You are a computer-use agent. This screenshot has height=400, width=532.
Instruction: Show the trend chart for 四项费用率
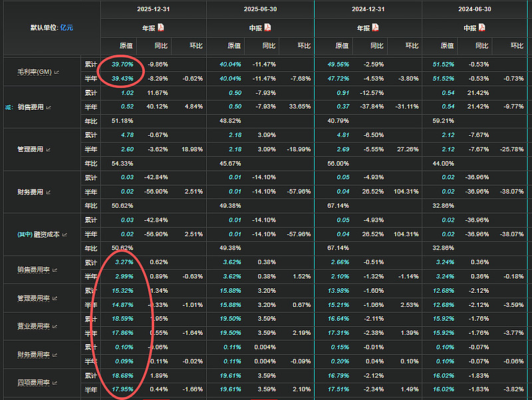click(x=55, y=384)
